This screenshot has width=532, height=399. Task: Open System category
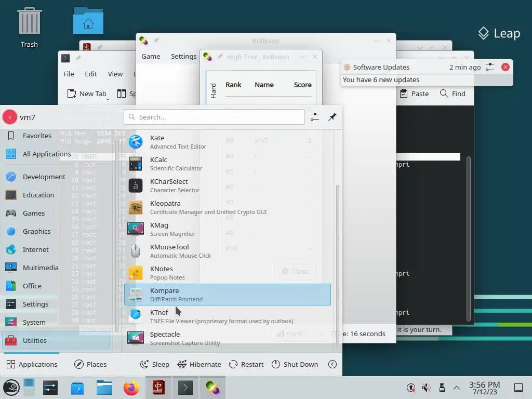pos(56,322)
